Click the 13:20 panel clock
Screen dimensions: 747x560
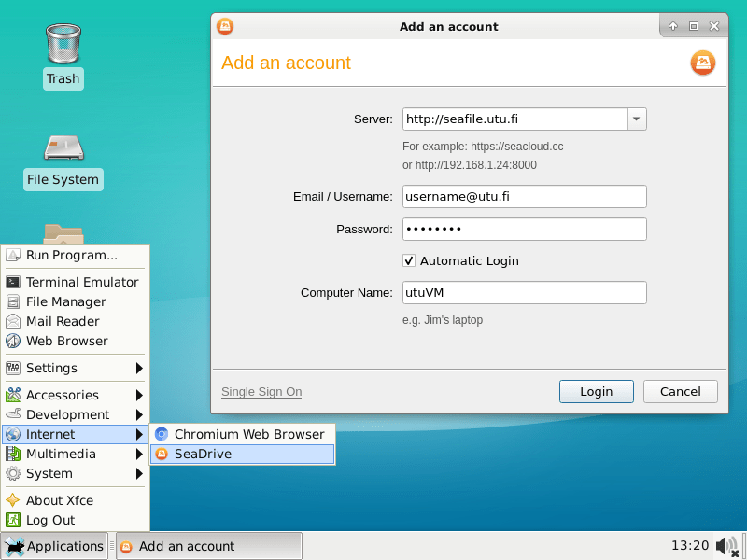[x=690, y=546]
